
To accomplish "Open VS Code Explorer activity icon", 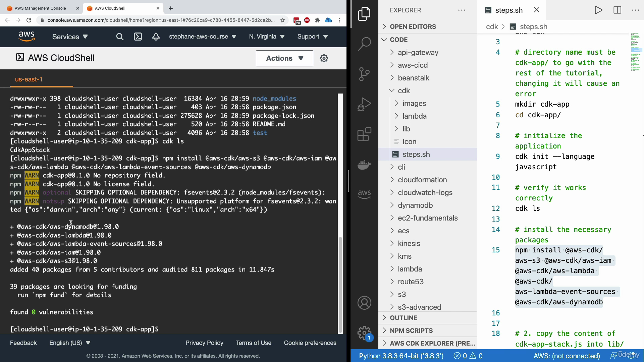I will (364, 14).
